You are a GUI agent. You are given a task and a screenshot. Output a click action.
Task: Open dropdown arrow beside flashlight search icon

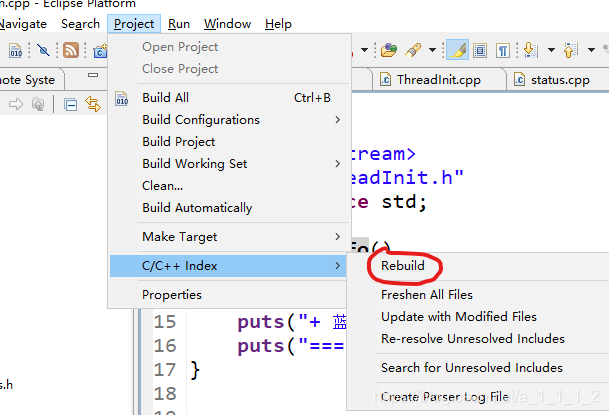coord(432,50)
